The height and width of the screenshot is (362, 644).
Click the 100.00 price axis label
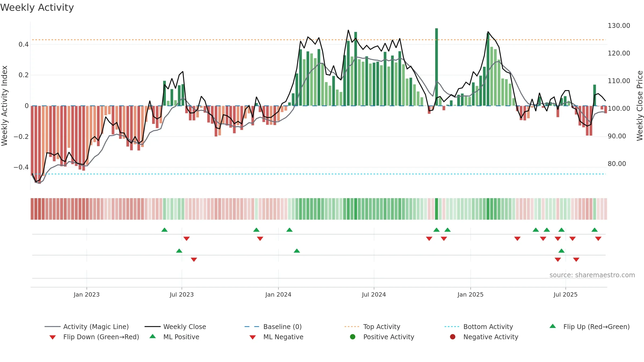click(x=619, y=109)
